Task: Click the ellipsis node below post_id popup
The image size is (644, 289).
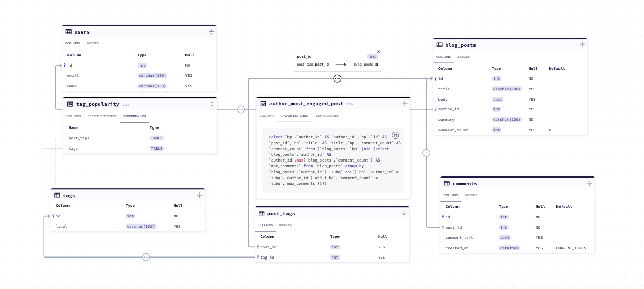Action: (337, 78)
